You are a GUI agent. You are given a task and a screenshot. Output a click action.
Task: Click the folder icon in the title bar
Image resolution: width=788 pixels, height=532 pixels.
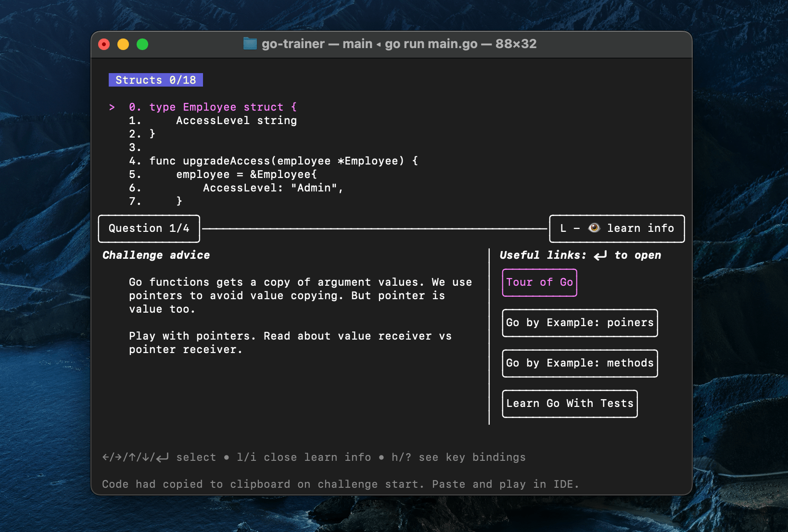250,44
